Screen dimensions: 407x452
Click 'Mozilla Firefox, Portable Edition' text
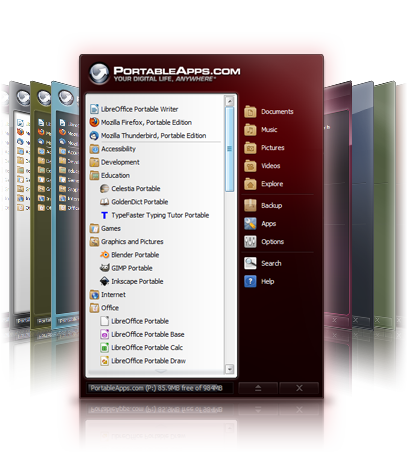point(146,122)
